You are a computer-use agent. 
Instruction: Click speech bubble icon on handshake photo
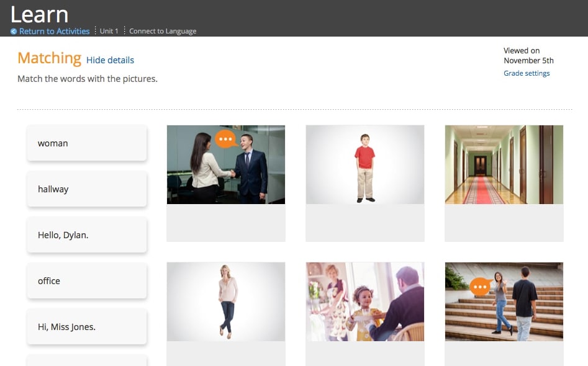click(x=225, y=139)
